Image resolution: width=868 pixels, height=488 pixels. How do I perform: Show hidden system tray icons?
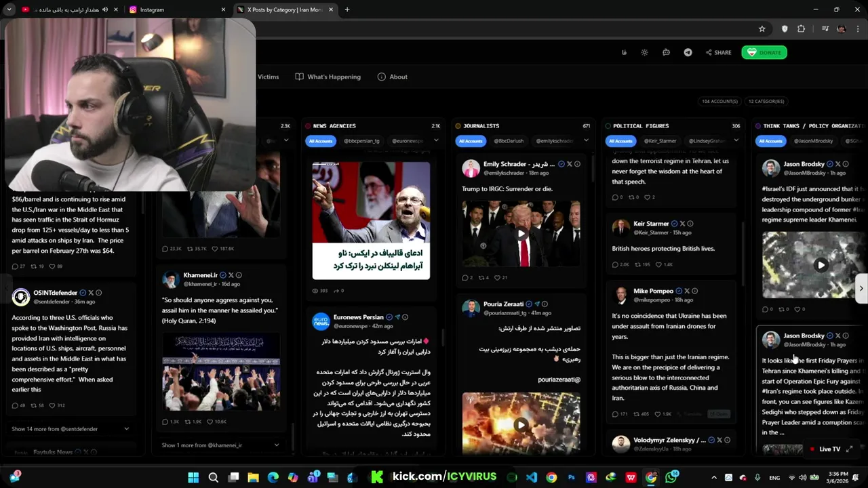pos(713,478)
